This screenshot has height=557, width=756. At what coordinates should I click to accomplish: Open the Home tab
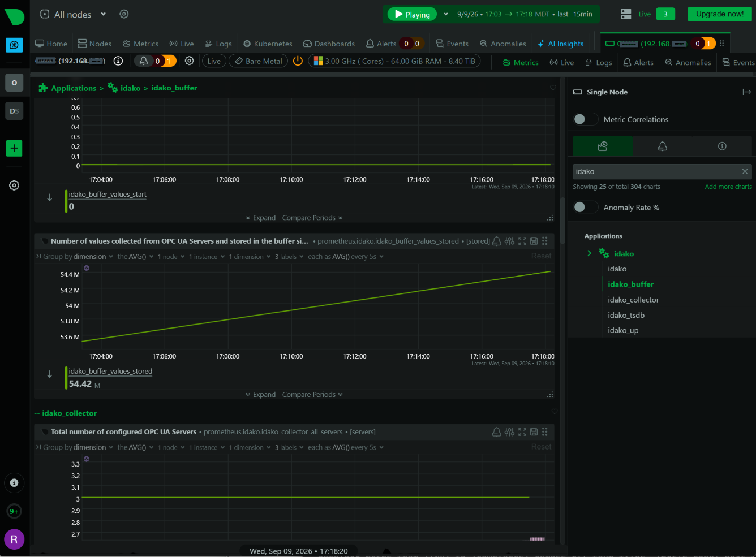[51, 44]
